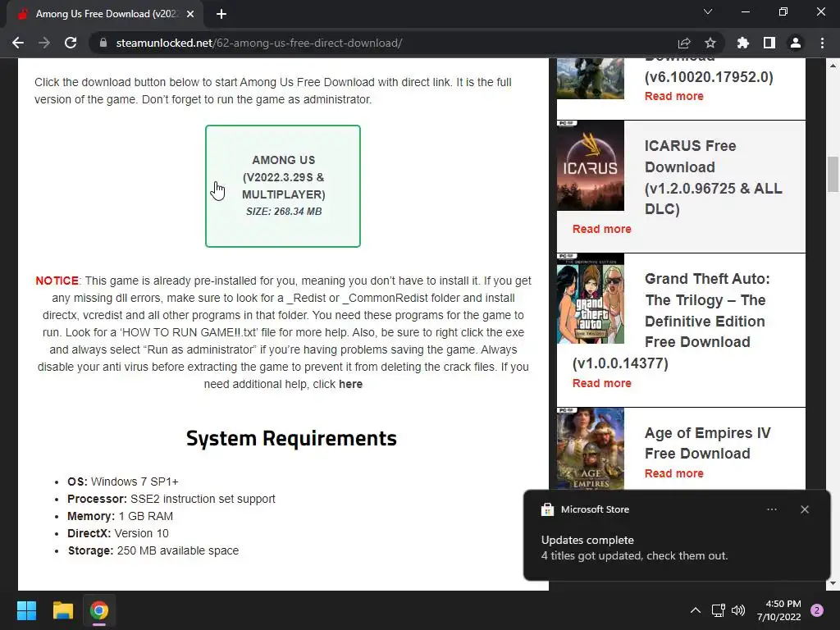Click the System Requirements heading
The image size is (840, 630).
(291, 438)
